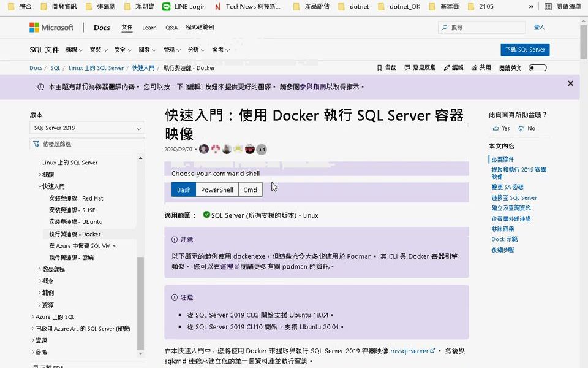This screenshot has width=588, height=368.
Task: Dismiss the machine translation banner
Action: (x=570, y=83)
